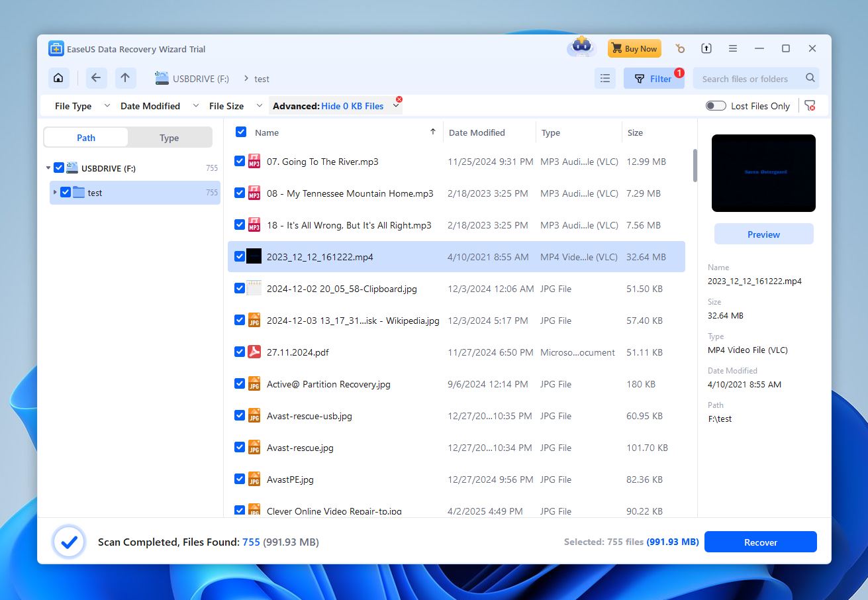Click the Home icon in the navigation bar

point(58,77)
